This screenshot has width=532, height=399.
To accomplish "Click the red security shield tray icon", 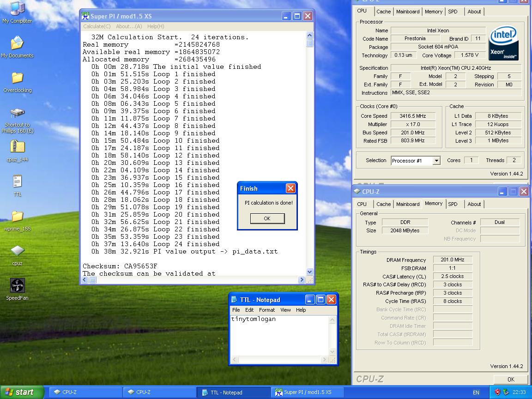I will pos(497,392).
